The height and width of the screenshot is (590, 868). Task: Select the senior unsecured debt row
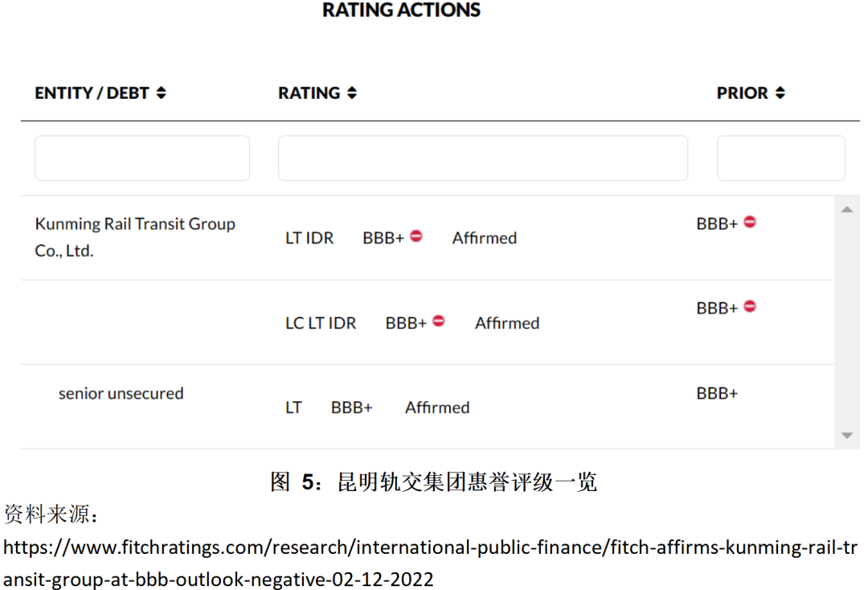pyautogui.click(x=121, y=394)
